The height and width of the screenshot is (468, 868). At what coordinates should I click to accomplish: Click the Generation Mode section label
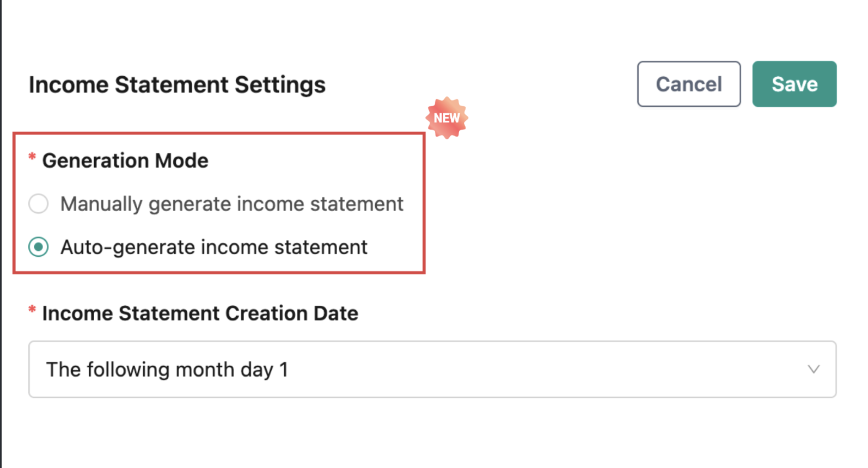(x=125, y=159)
